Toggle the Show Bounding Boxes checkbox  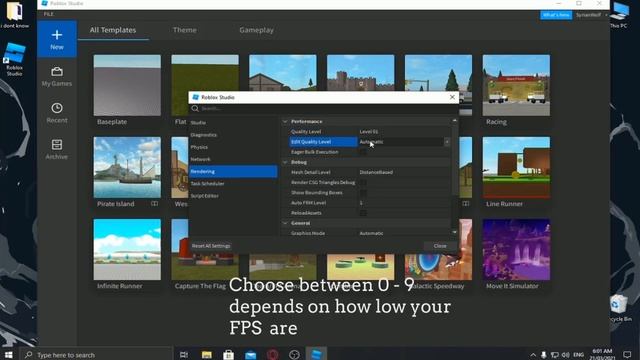[x=363, y=193]
